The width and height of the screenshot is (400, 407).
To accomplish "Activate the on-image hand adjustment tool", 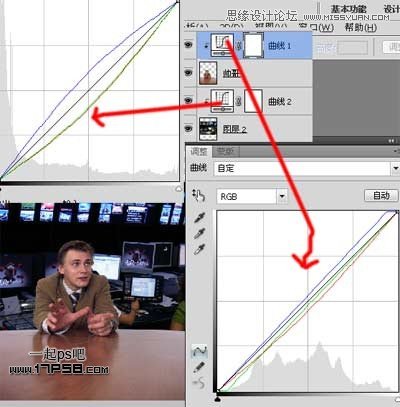I will click(199, 195).
